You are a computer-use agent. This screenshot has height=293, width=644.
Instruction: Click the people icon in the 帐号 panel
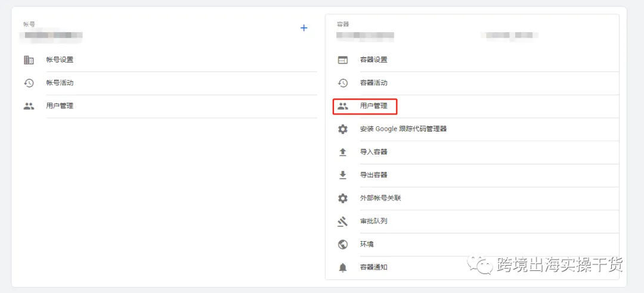pos(29,106)
